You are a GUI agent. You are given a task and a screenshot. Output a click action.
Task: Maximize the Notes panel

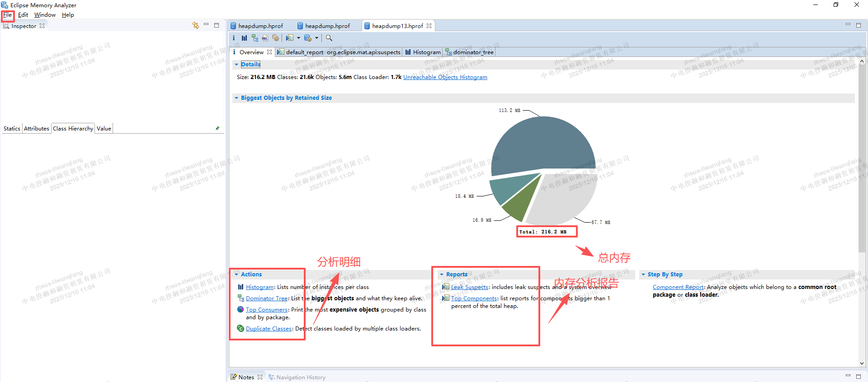click(859, 376)
